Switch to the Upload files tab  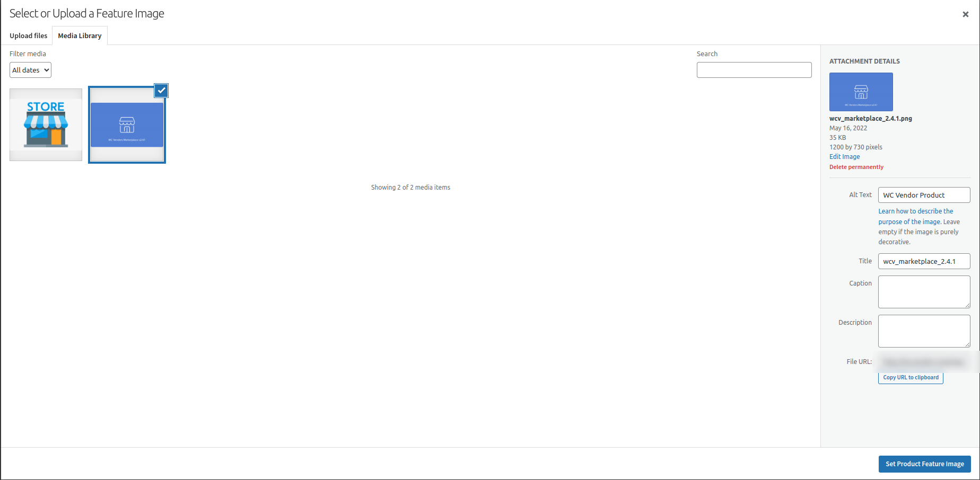pos(29,35)
